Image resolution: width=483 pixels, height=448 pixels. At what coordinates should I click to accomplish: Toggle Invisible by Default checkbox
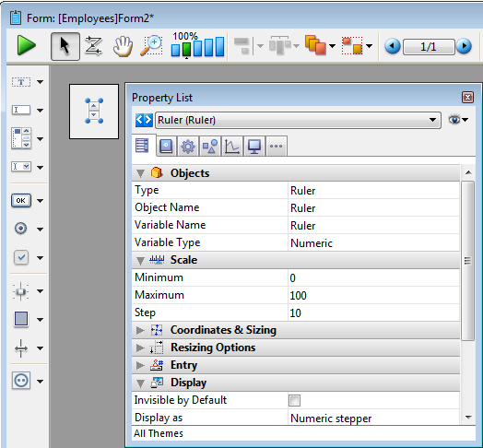click(294, 401)
